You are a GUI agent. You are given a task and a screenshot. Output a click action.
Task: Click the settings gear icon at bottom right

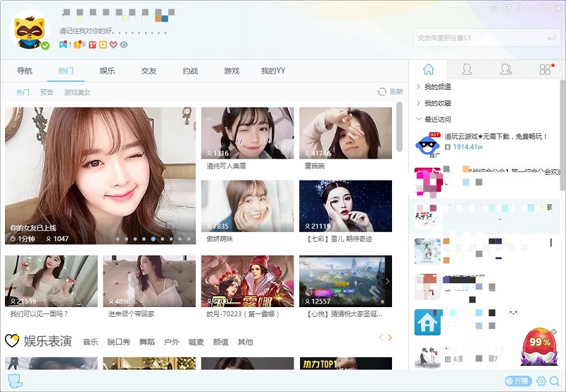(x=541, y=381)
